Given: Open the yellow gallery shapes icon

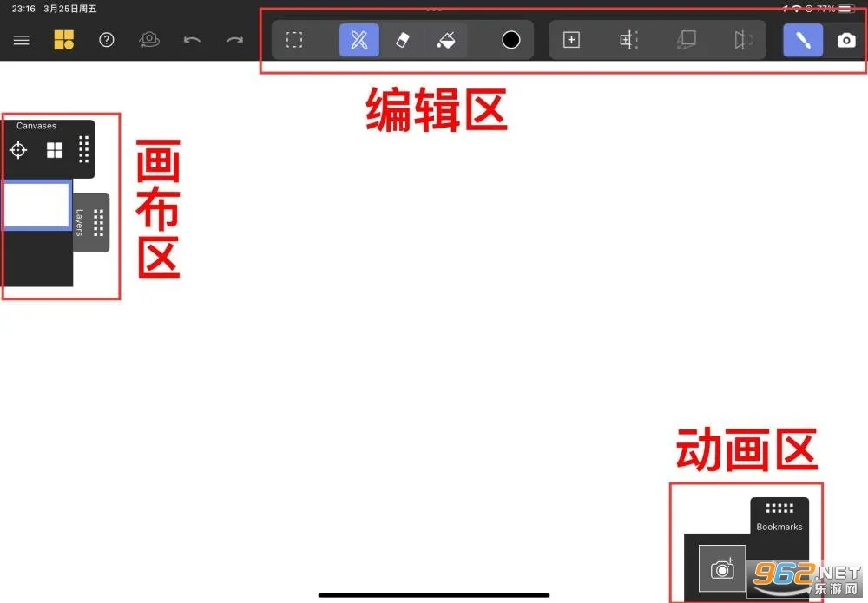Looking at the screenshot, I should coord(64,40).
